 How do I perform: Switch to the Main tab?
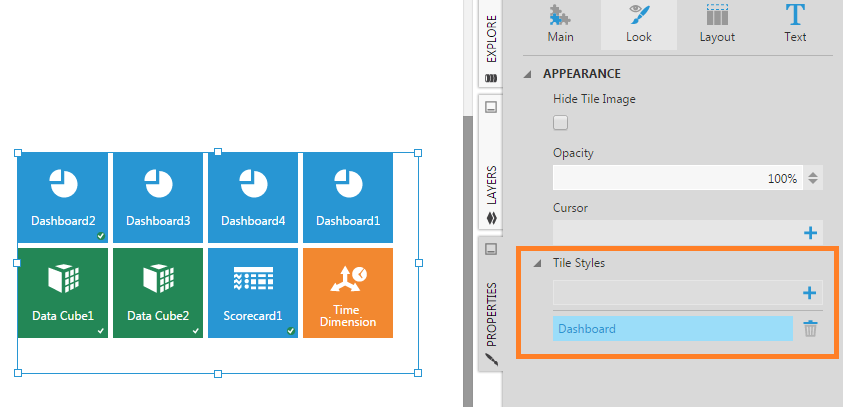pyautogui.click(x=560, y=25)
